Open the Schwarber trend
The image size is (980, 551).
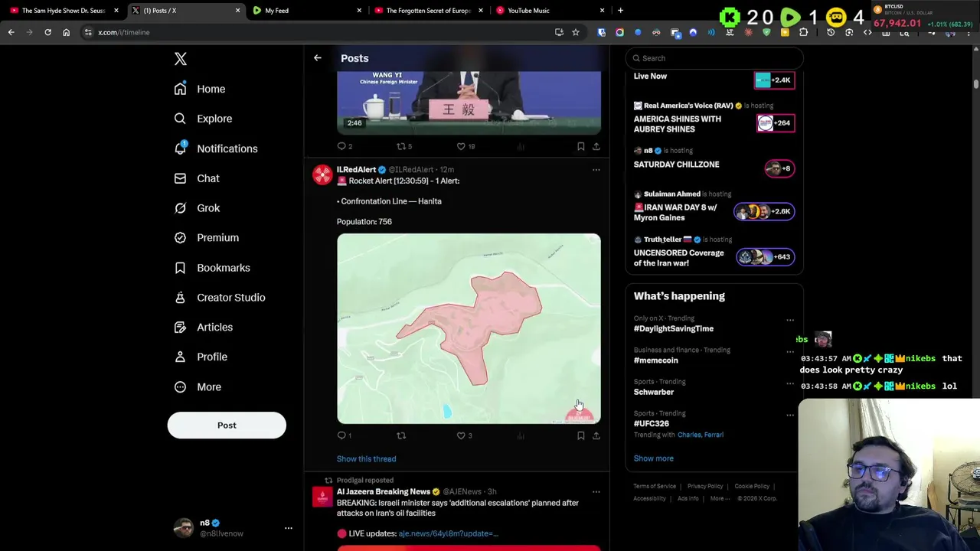coord(654,392)
